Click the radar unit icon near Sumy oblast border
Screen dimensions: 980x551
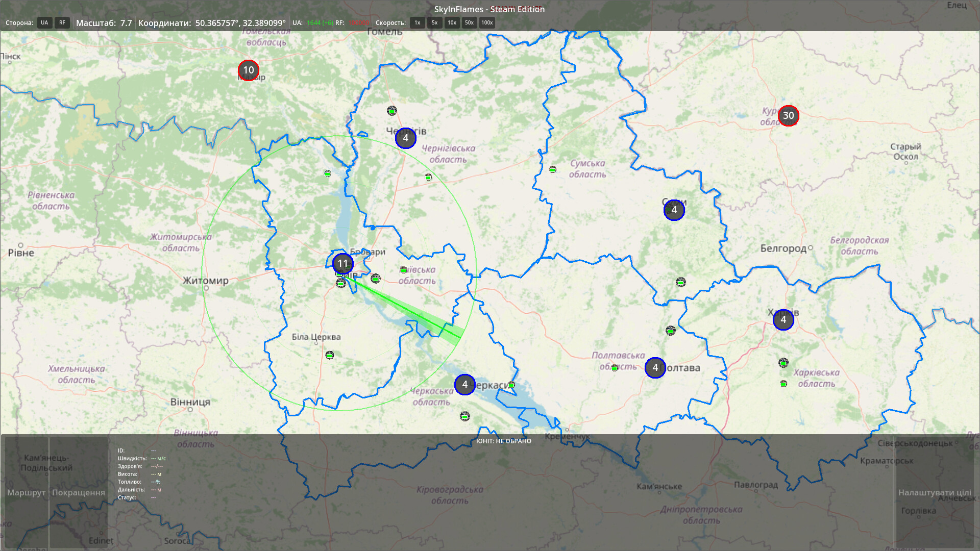point(552,169)
